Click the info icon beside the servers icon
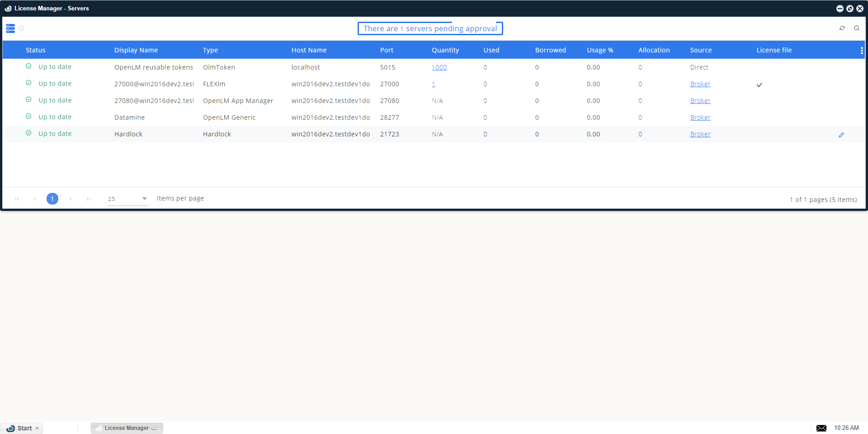The height and width of the screenshot is (434, 868). coord(21,28)
